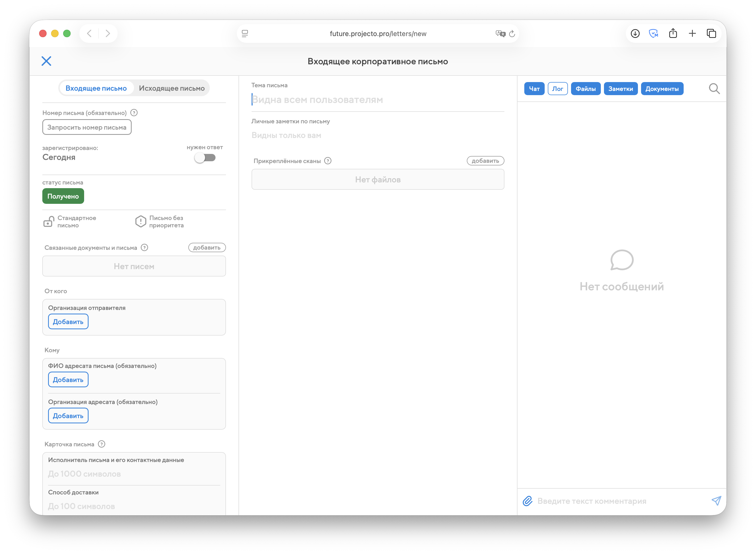This screenshot has width=756, height=554.
Task: Click help icon beside Прикреплённые сканы
Action: coord(328,161)
